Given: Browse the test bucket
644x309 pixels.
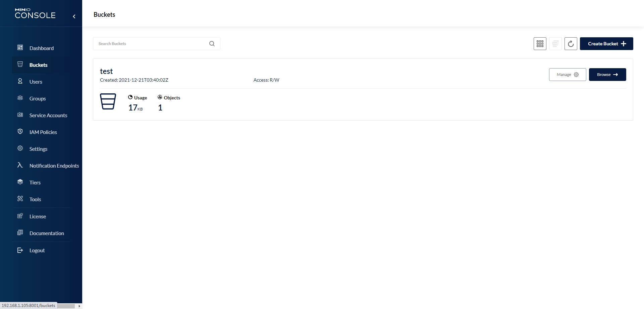Looking at the screenshot, I should tap(607, 75).
